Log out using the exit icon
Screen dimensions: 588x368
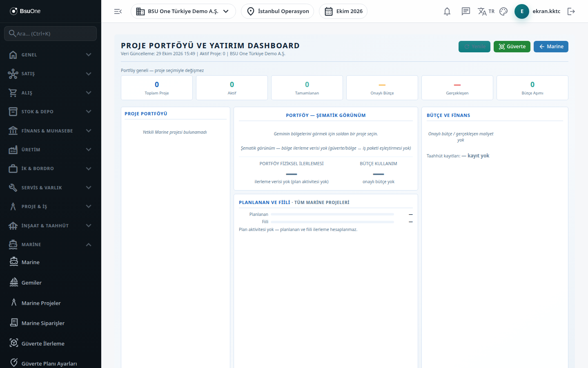pos(571,11)
